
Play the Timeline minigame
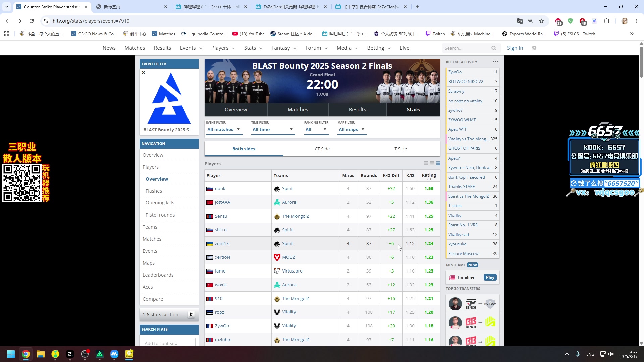tap(490, 277)
